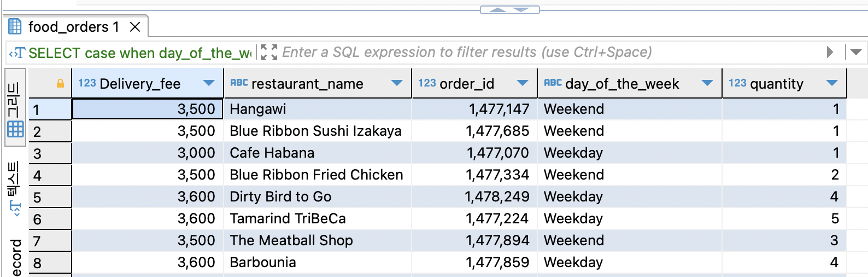Apply filter with the play arrow
The width and height of the screenshot is (868, 277).
tap(830, 52)
